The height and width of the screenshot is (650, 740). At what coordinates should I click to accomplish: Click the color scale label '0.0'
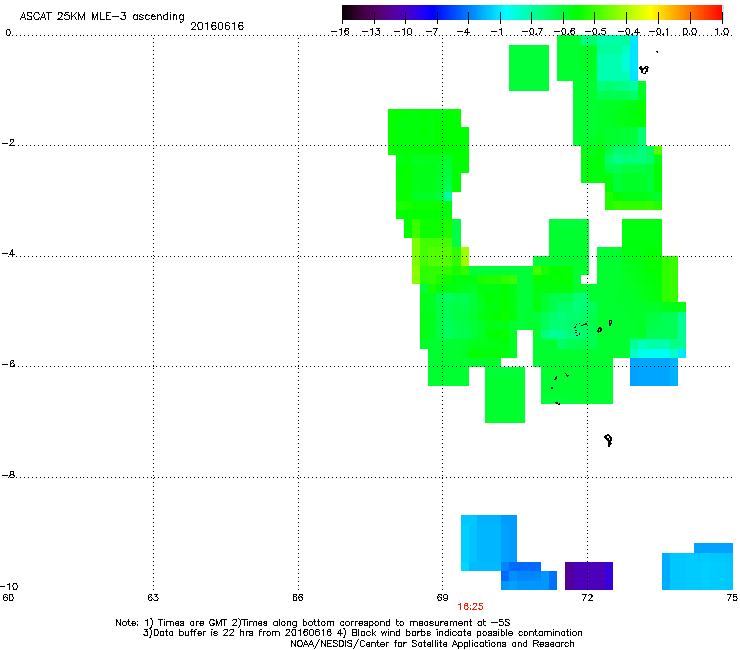(x=690, y=32)
